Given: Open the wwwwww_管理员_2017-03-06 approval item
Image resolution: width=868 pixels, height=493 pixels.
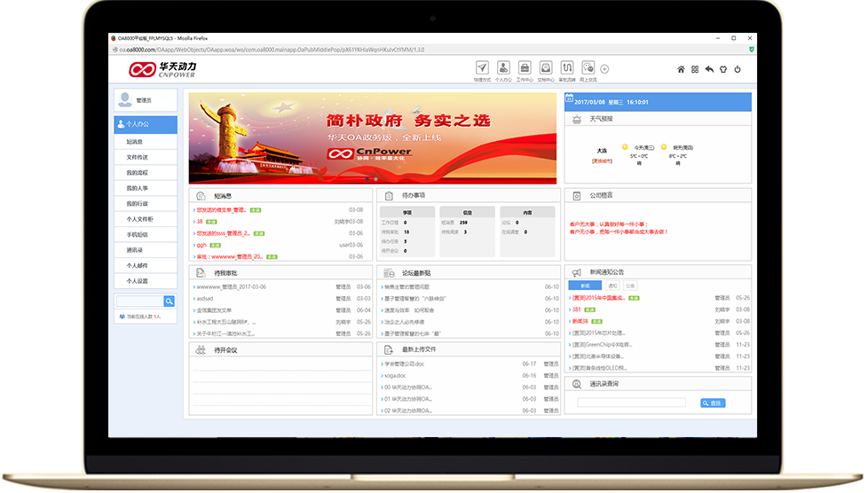Looking at the screenshot, I should coord(232,287).
